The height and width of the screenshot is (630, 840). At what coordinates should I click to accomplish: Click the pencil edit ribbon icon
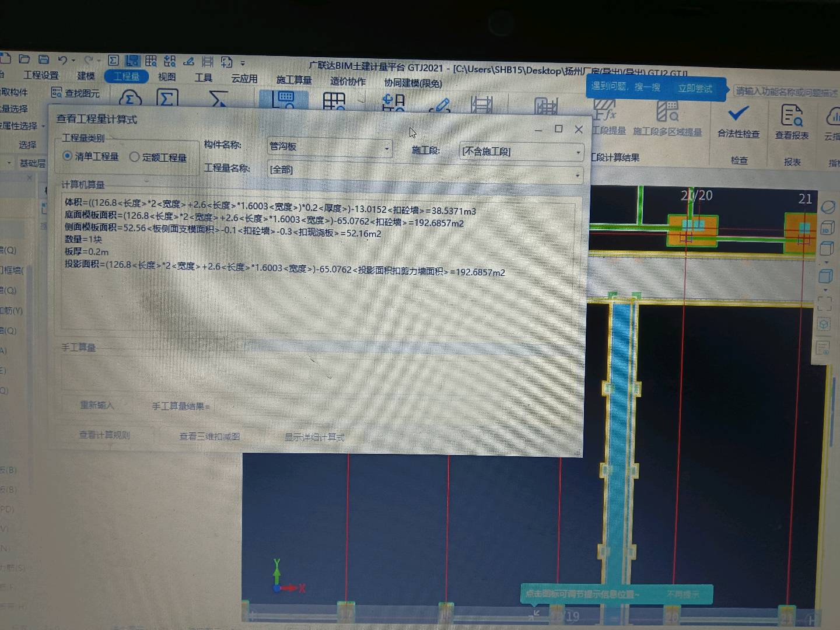(x=440, y=105)
